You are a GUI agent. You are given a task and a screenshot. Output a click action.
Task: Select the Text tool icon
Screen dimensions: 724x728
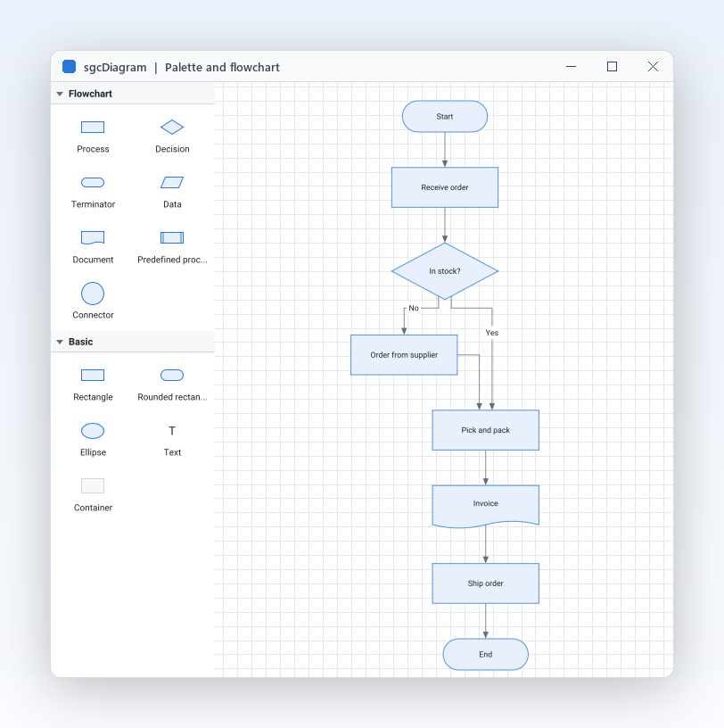[x=172, y=431]
